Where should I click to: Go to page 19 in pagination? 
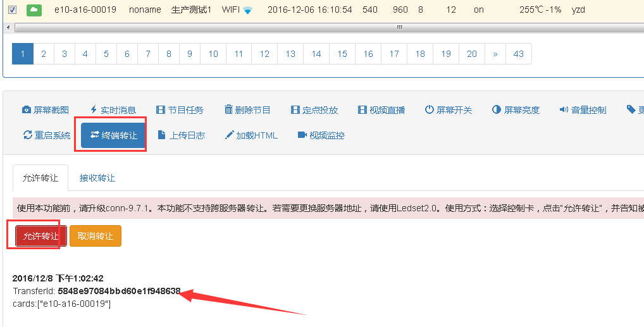point(445,54)
